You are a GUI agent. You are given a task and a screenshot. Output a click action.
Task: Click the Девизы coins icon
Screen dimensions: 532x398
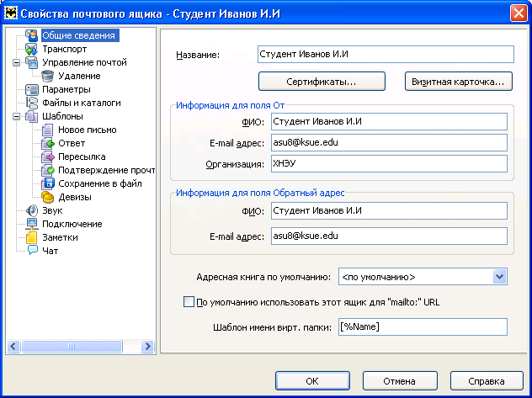tap(48, 197)
